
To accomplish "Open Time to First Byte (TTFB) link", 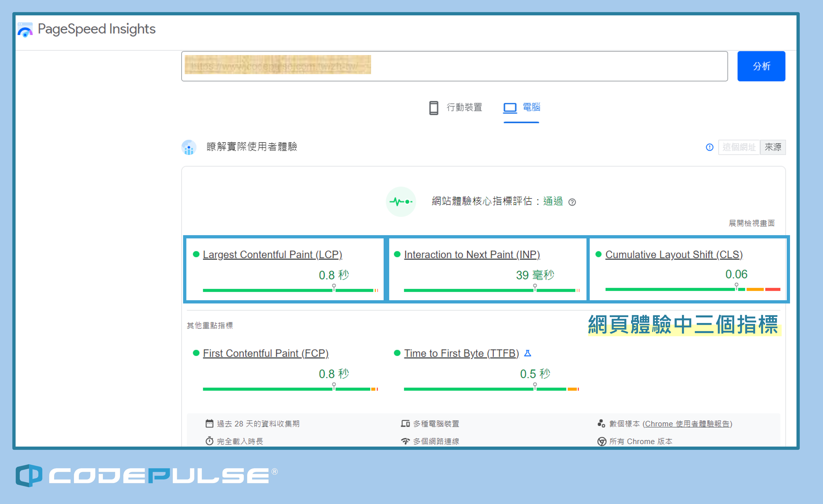I will (x=461, y=353).
